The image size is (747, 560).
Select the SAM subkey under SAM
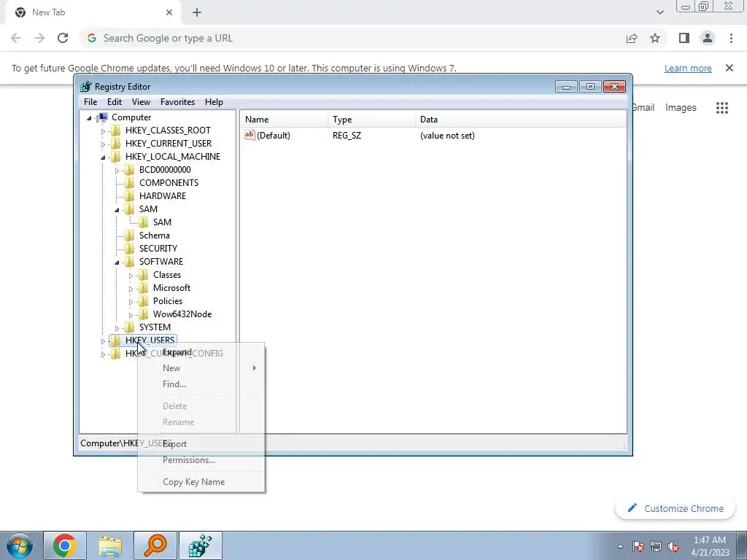[162, 222]
